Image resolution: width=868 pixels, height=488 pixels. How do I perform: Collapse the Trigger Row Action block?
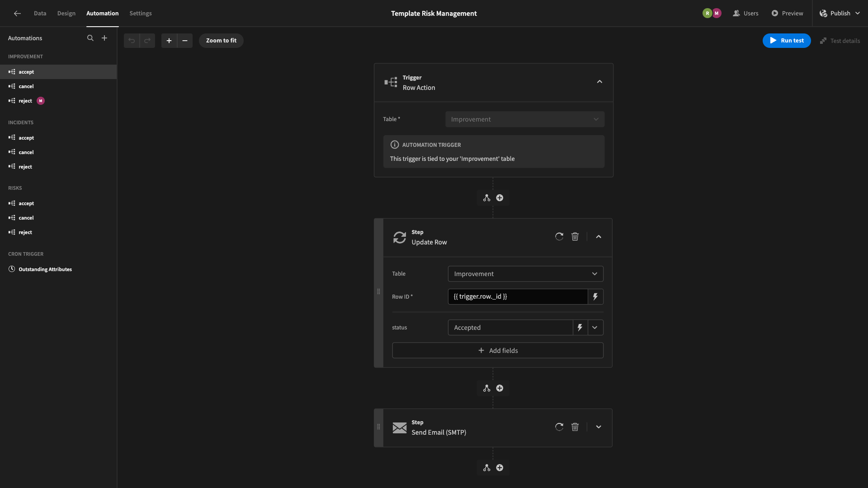click(599, 82)
